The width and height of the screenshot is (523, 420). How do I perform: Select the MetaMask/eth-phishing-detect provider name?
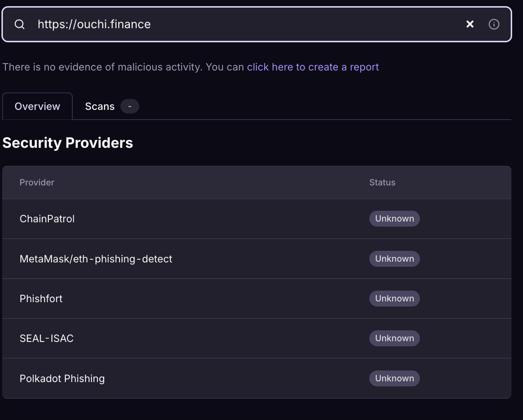96,259
